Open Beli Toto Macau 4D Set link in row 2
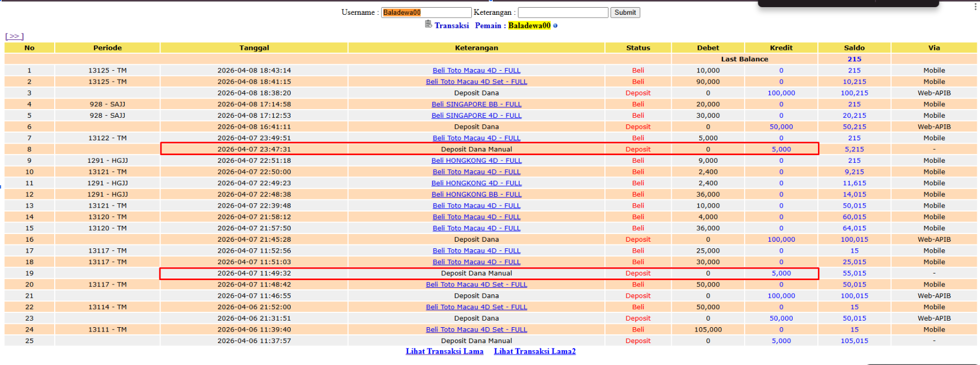Screen dimensions: 980x365 tap(476, 82)
